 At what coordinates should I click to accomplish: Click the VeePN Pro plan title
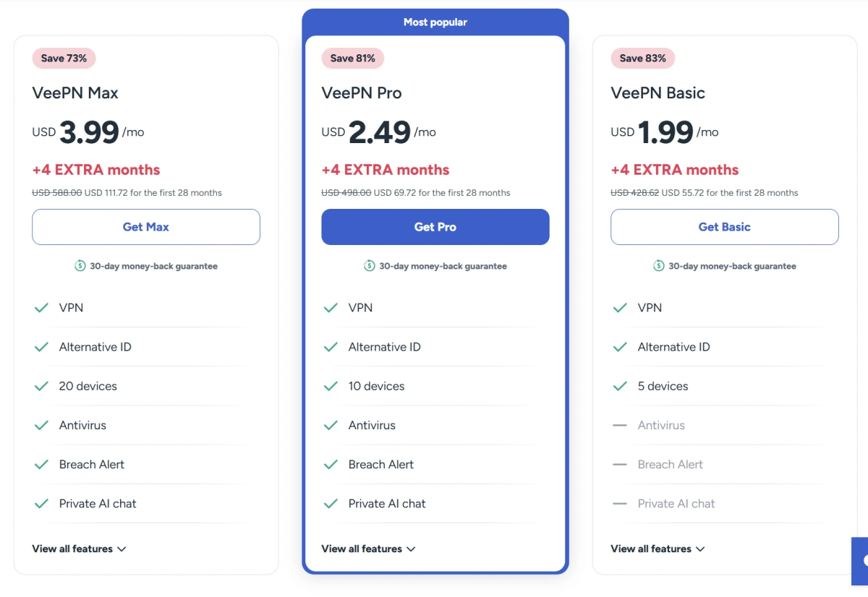pyautogui.click(x=362, y=93)
